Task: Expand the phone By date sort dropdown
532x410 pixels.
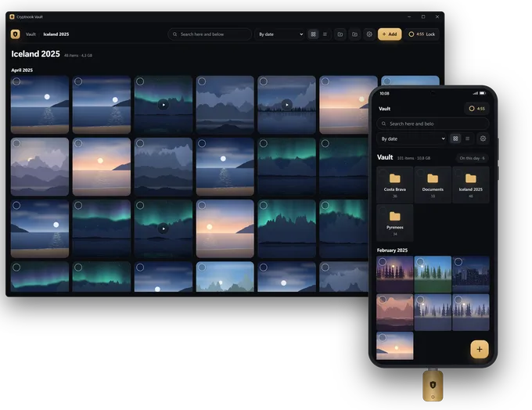Action: [x=412, y=138]
